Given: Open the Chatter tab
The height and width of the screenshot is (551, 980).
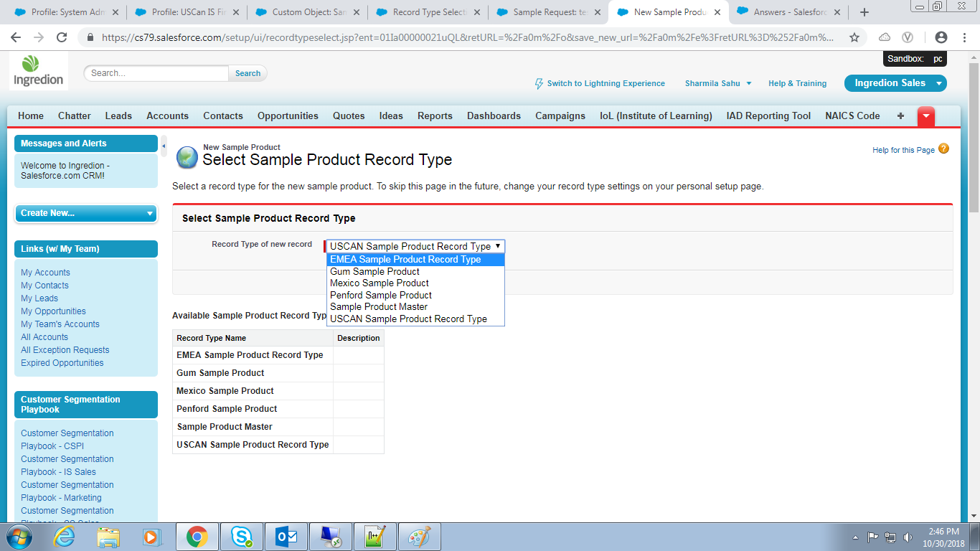Looking at the screenshot, I should [x=75, y=116].
